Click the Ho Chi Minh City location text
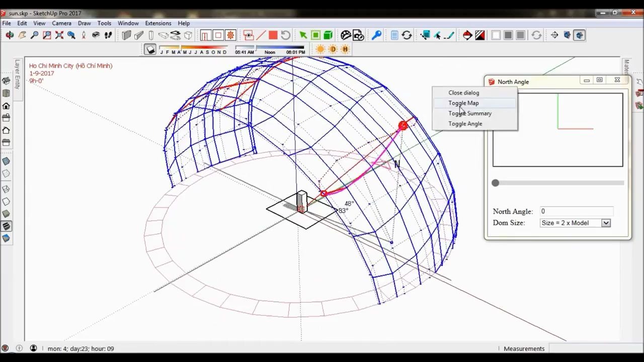The height and width of the screenshot is (362, 644). 70,66
